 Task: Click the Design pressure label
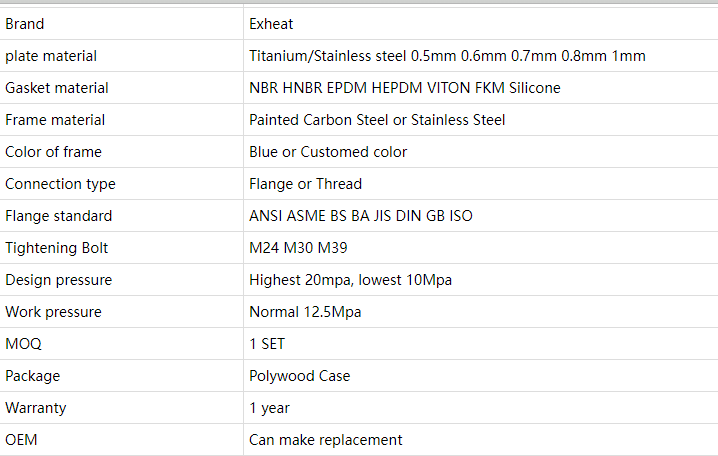tap(58, 280)
